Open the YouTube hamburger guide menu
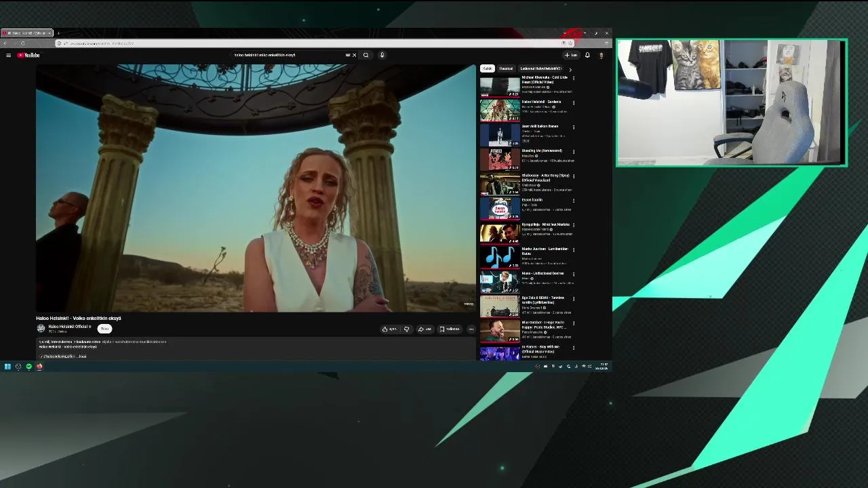 click(8, 55)
